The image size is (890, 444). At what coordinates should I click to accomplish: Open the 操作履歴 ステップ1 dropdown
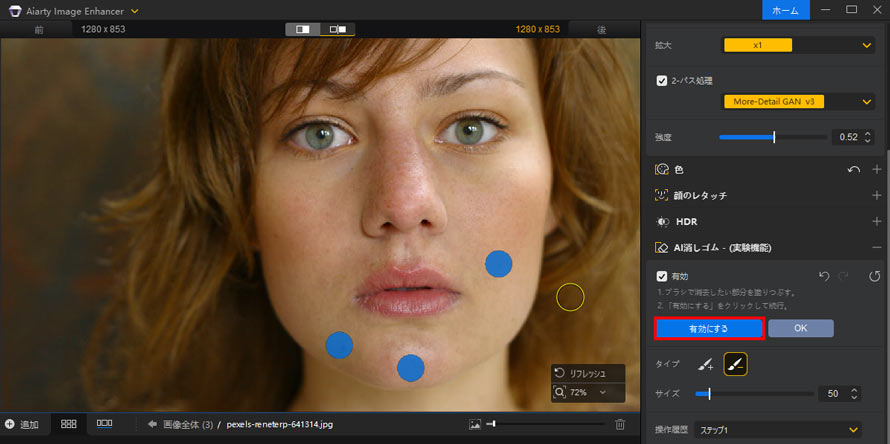point(778,429)
